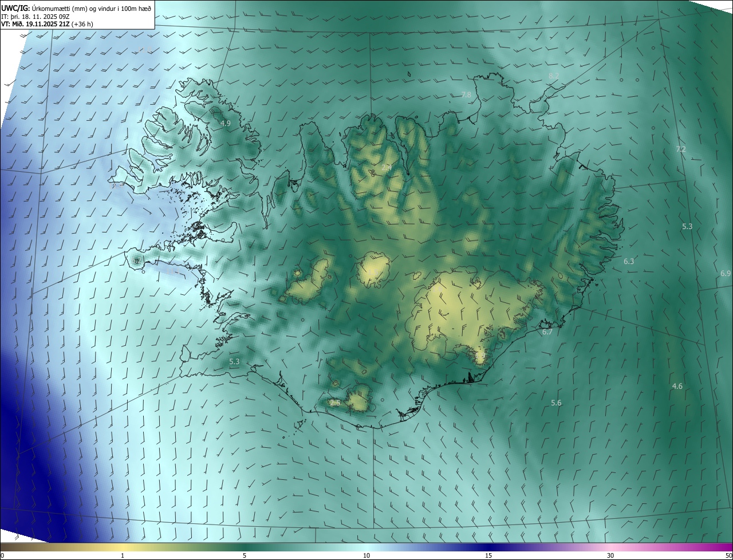Viewport: 733px width, 560px height.
Task: Click the 6.9 value label
Action: click(726, 274)
